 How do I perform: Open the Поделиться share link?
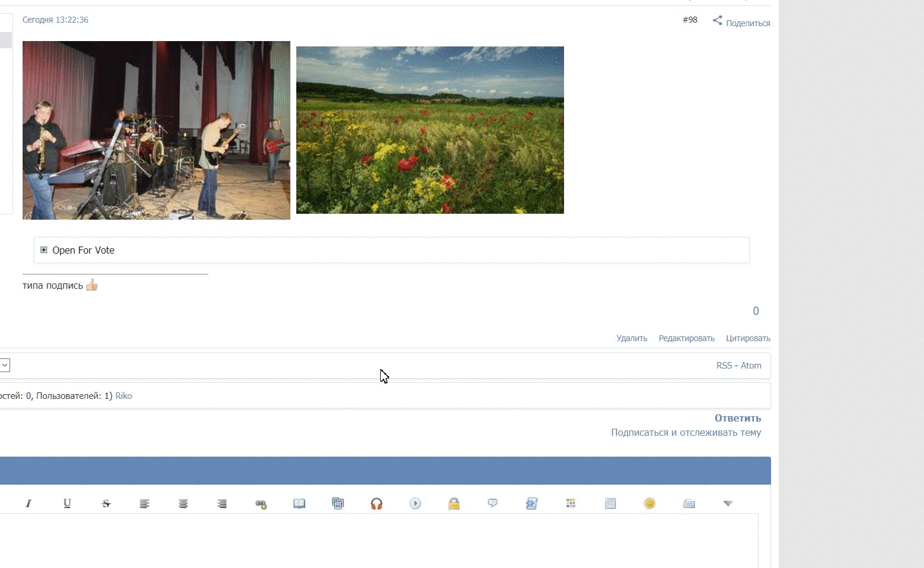[748, 23]
